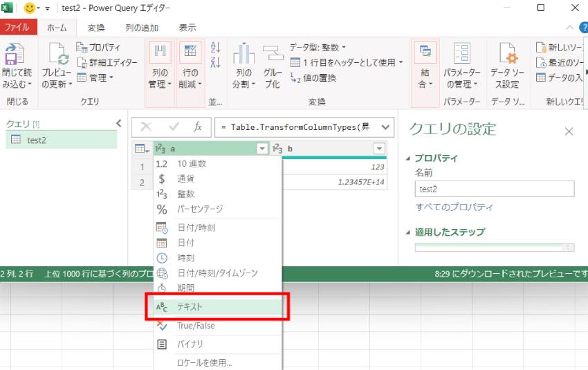
Task: Click the fx function icon
Action: (x=198, y=127)
